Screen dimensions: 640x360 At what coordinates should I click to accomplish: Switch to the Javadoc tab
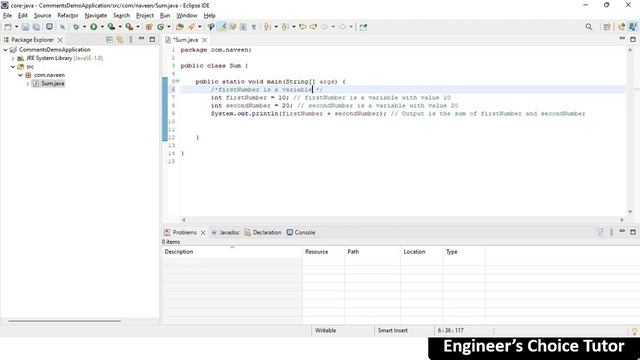point(226,232)
